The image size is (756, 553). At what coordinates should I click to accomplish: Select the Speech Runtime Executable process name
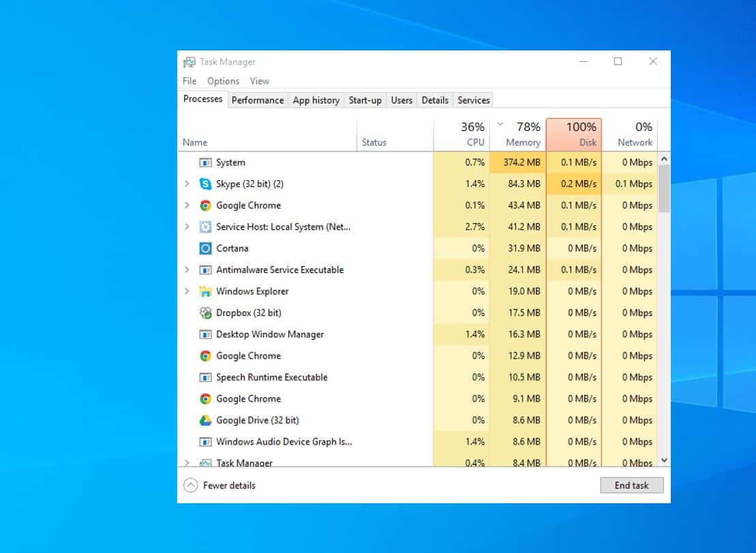tap(272, 378)
